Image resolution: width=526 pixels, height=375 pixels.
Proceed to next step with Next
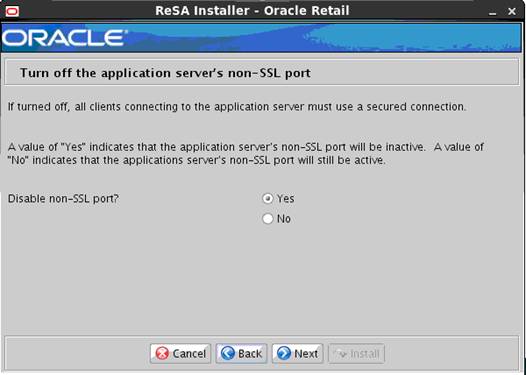(298, 354)
